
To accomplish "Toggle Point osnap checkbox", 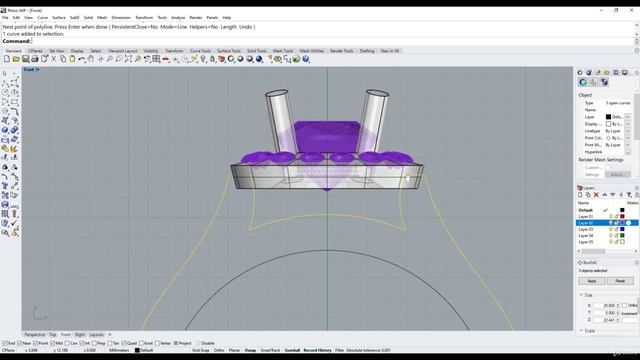I will [36, 343].
